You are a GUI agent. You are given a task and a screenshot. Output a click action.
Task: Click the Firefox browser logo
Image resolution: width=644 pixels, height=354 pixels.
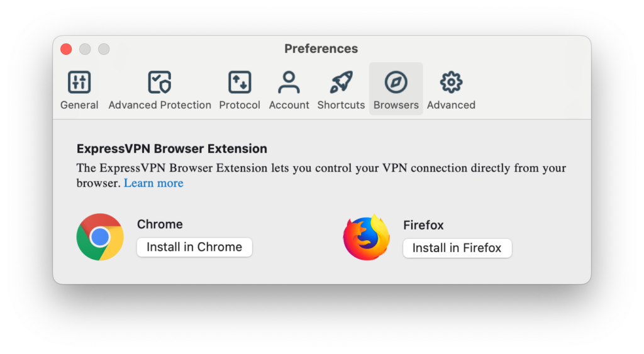(366, 238)
